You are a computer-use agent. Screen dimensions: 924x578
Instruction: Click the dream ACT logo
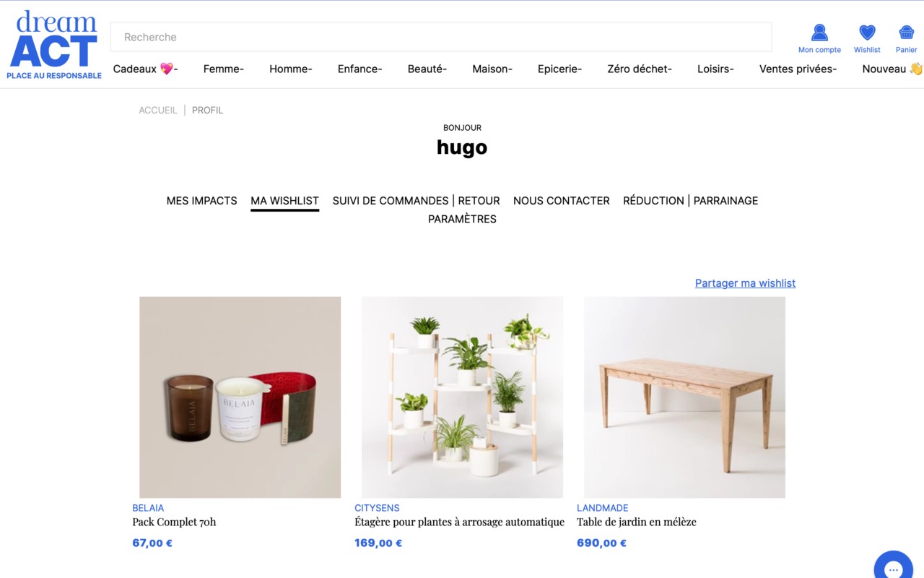[54, 45]
